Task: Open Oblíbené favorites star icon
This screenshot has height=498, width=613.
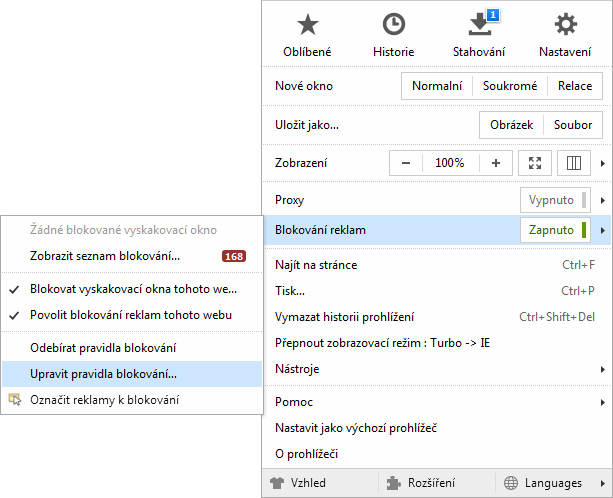Action: [307, 26]
